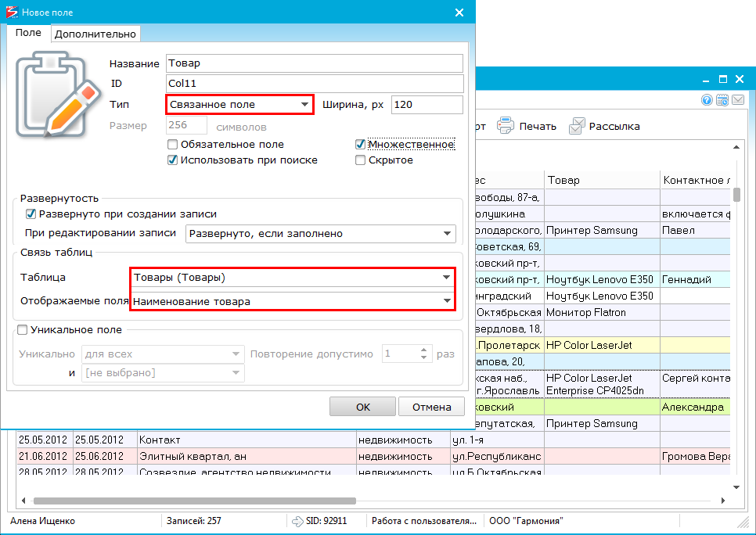Click the Рассылка toolbar button label
Viewport: 756px width, 535px height.
(x=614, y=126)
